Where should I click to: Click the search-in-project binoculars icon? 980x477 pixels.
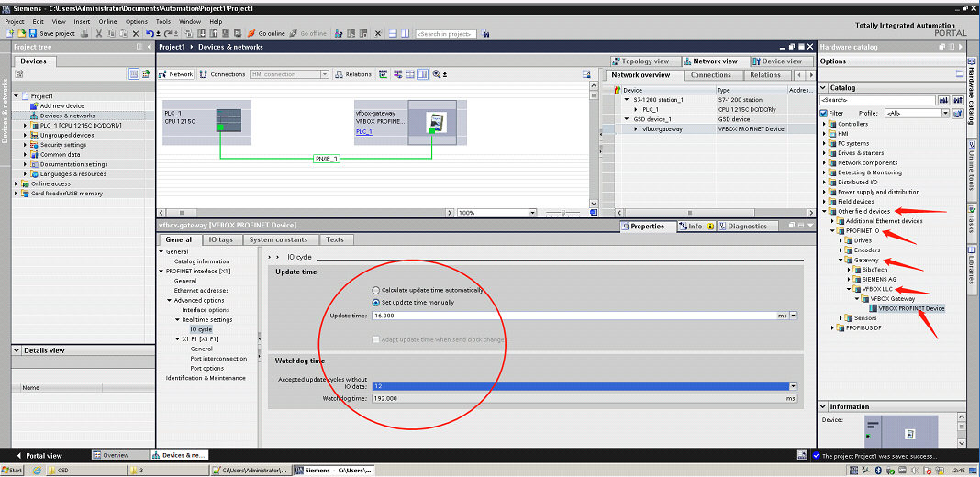coord(485,33)
